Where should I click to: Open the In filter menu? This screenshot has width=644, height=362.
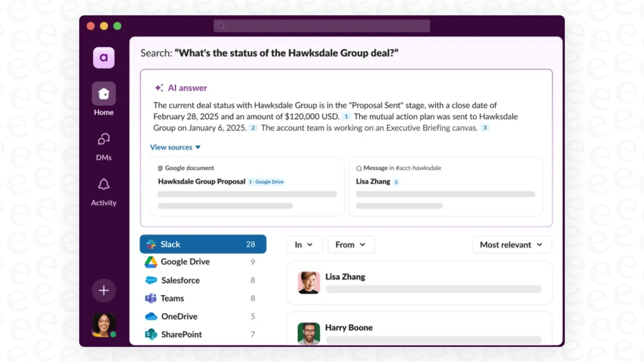304,244
